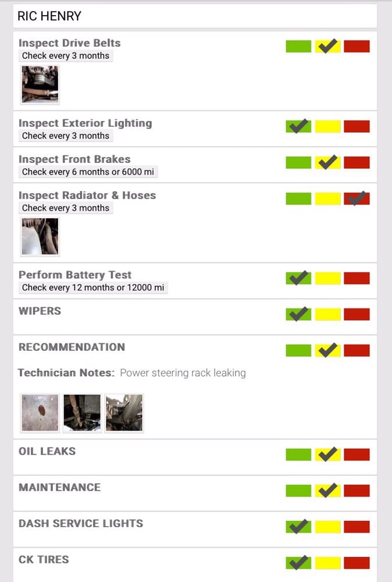
Task: Toggle the yellow checkmark on Inspect Front Brakes
Action: tap(328, 162)
